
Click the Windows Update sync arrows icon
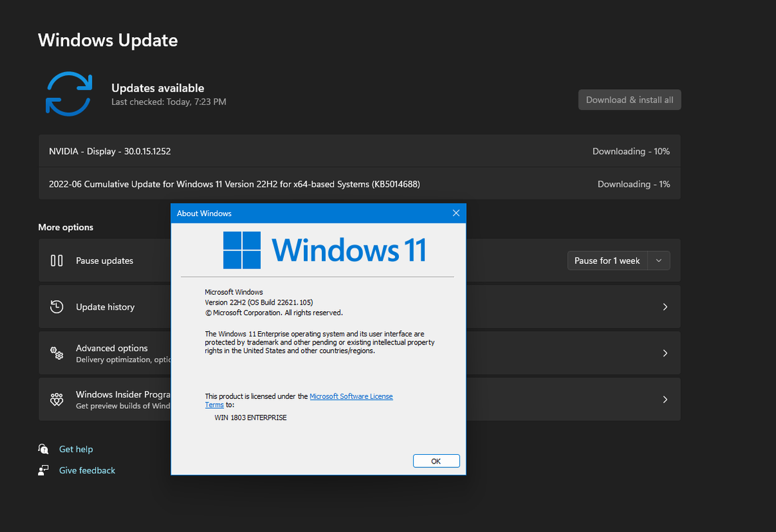68,94
